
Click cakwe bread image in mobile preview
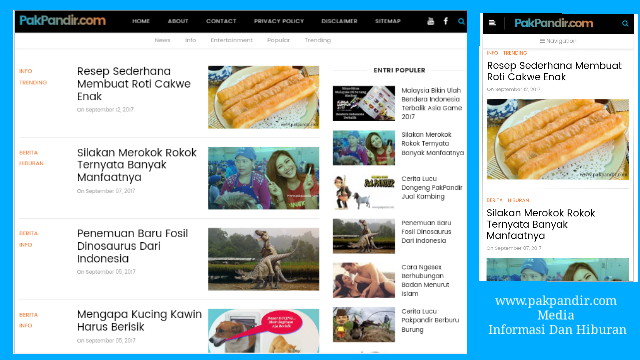pos(558,139)
